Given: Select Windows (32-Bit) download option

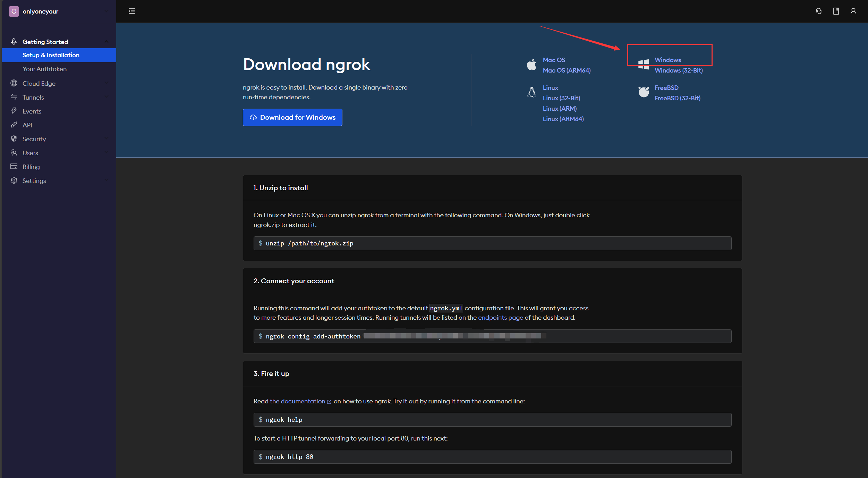Looking at the screenshot, I should [x=678, y=70].
